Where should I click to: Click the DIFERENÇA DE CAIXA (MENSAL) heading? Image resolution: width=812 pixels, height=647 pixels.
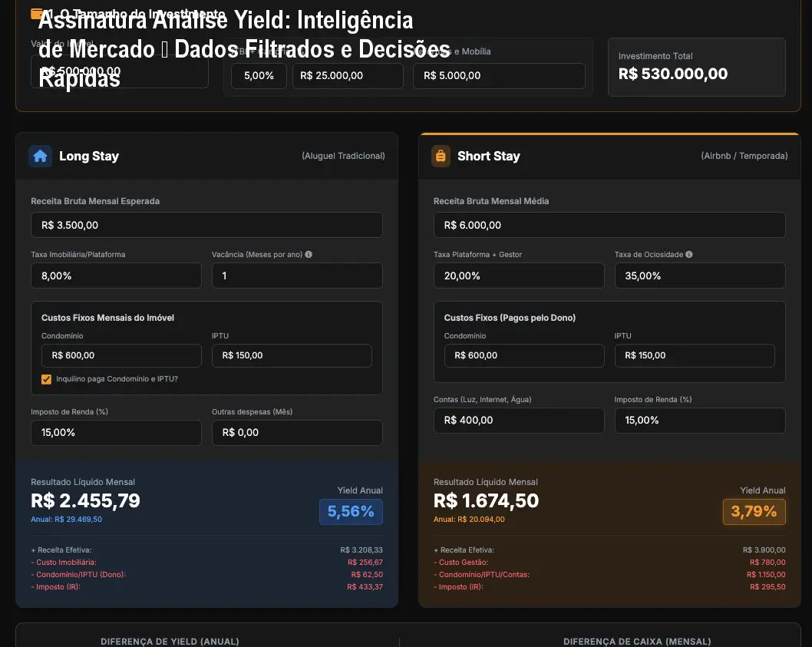coord(637,642)
